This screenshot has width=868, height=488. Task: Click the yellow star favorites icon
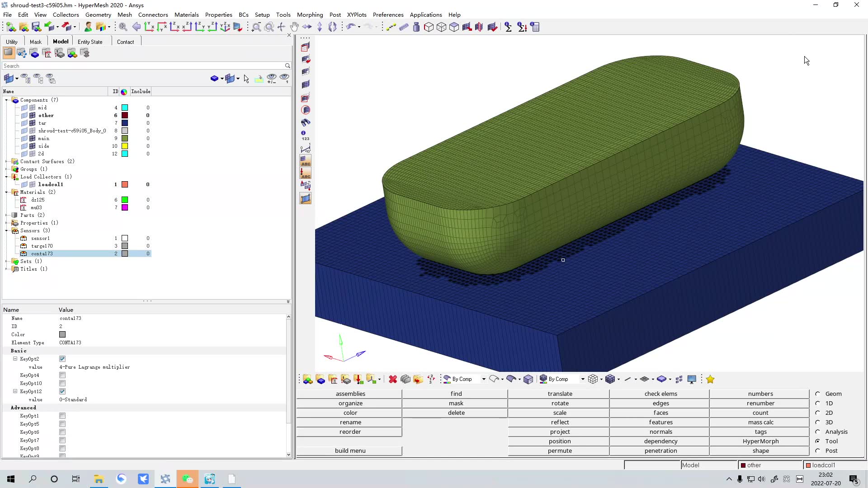pyautogui.click(x=710, y=379)
